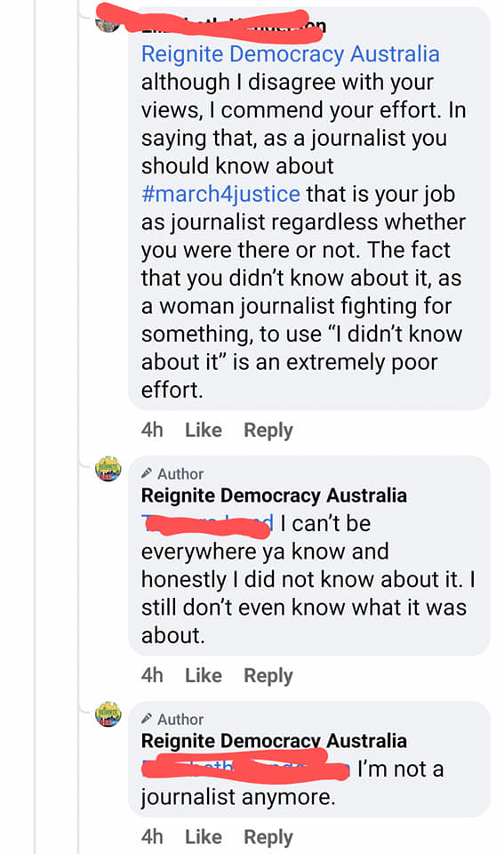Like the first comment about journalists
Screen dimensions: 504x854
tap(203, 430)
